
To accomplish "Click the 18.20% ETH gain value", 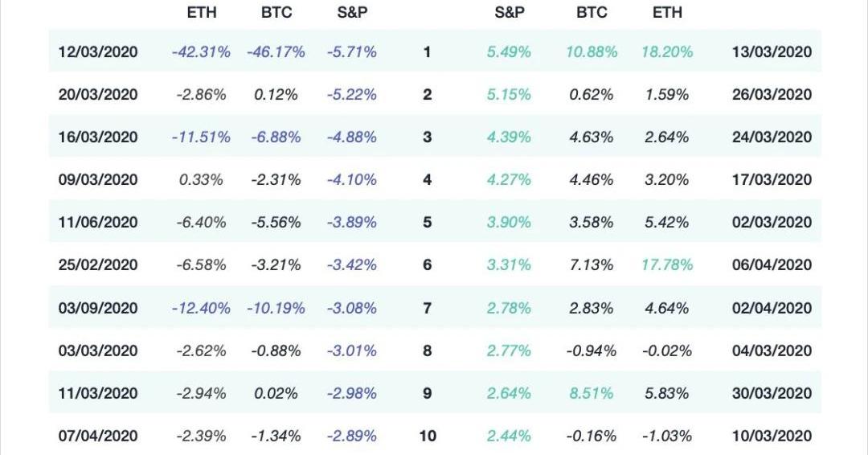I will coord(667,52).
